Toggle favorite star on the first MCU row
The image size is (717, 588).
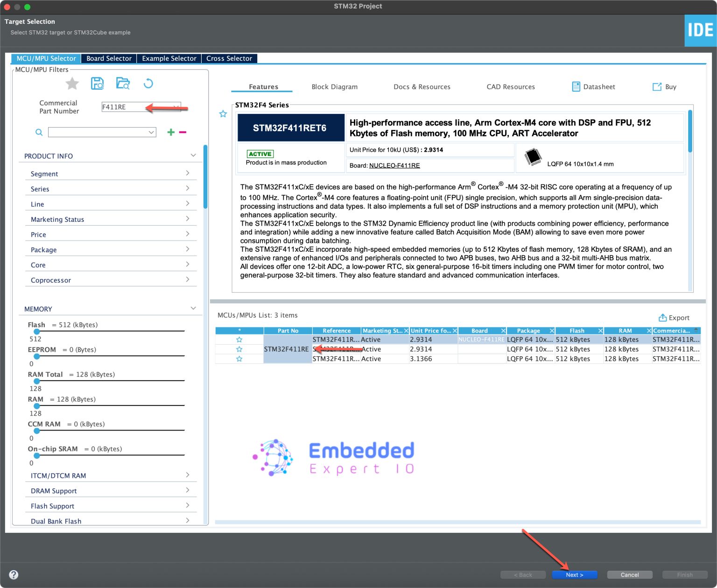239,339
